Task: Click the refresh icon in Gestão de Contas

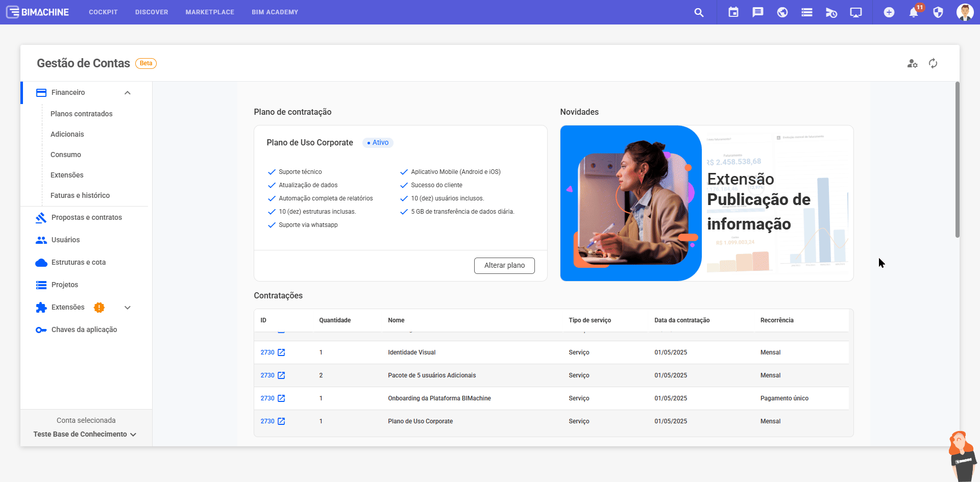Action: click(933, 63)
